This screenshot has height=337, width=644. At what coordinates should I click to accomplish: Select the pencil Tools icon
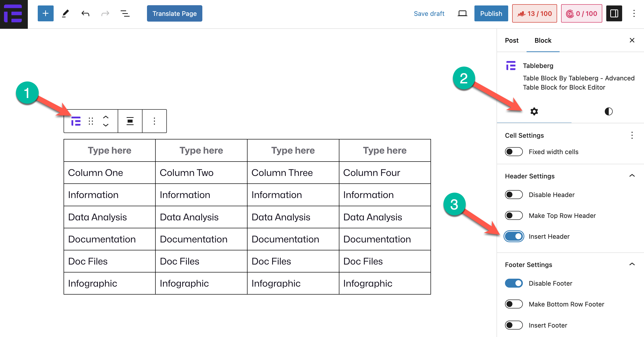[65, 13]
